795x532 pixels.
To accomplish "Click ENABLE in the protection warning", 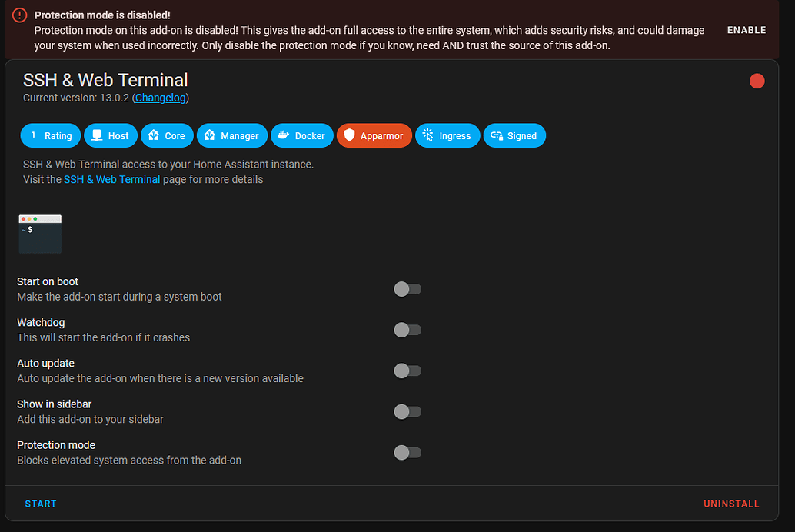I will (747, 30).
